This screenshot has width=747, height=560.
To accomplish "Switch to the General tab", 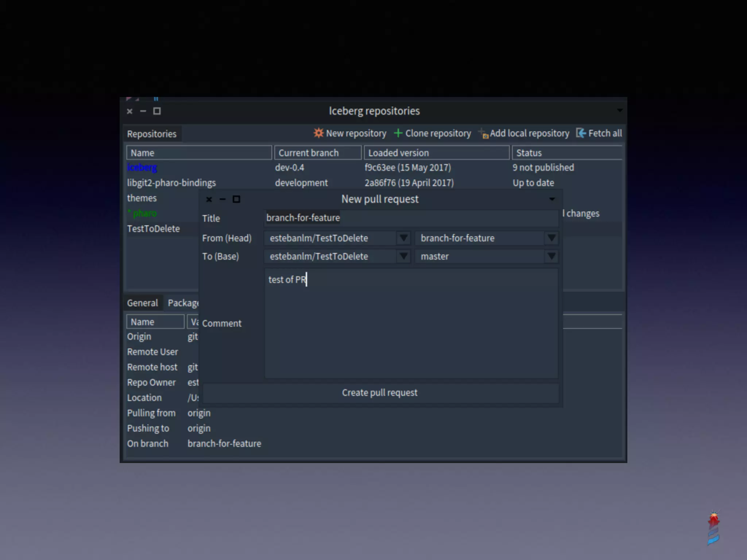I will pyautogui.click(x=142, y=303).
